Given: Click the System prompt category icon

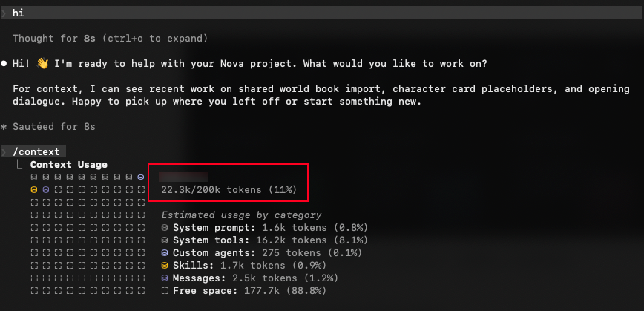Looking at the screenshot, I should [x=165, y=228].
